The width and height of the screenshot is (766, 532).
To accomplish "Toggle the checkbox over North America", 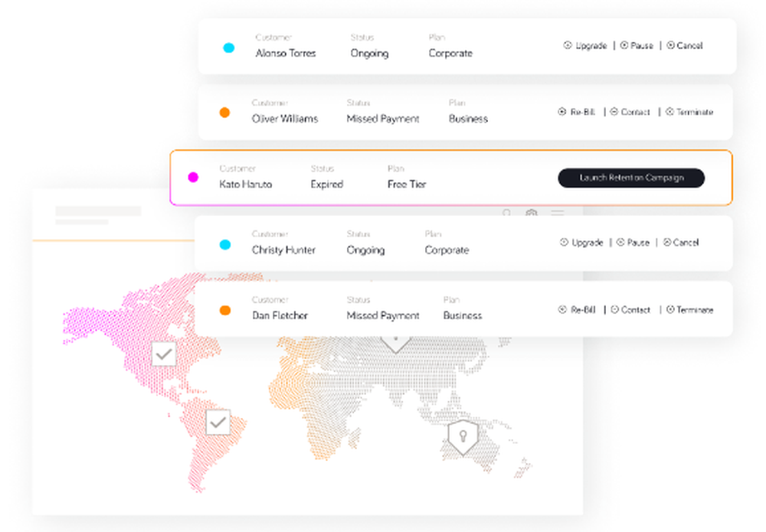I will tap(164, 354).
